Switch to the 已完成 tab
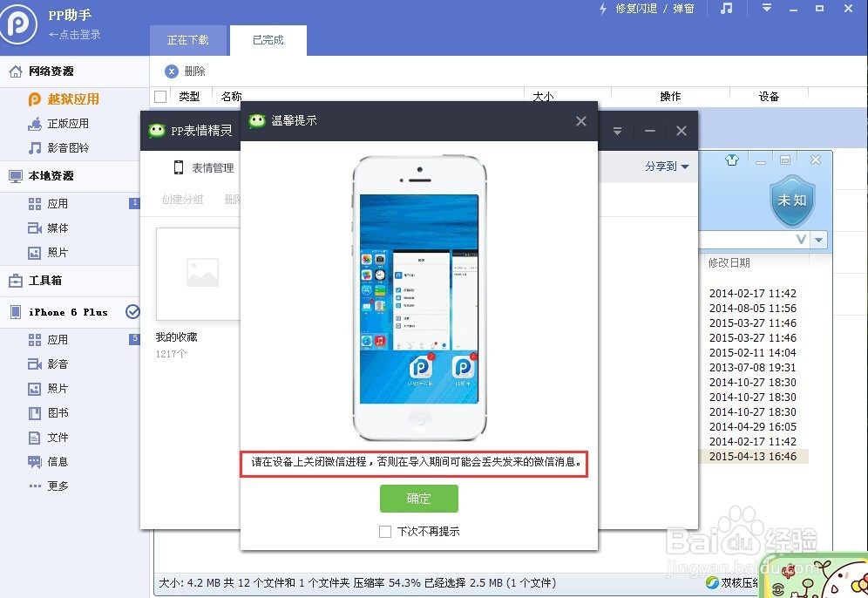Viewport: 868px width, 598px height. [268, 40]
